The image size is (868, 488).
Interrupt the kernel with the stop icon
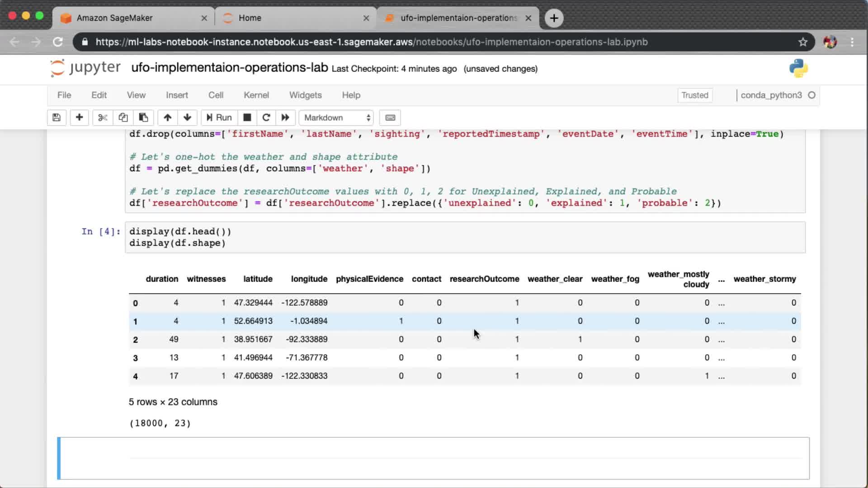247,117
